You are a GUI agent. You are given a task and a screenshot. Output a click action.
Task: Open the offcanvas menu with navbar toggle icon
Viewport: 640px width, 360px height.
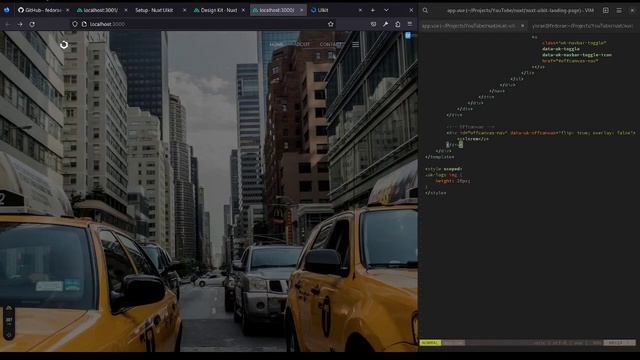[x=356, y=44]
